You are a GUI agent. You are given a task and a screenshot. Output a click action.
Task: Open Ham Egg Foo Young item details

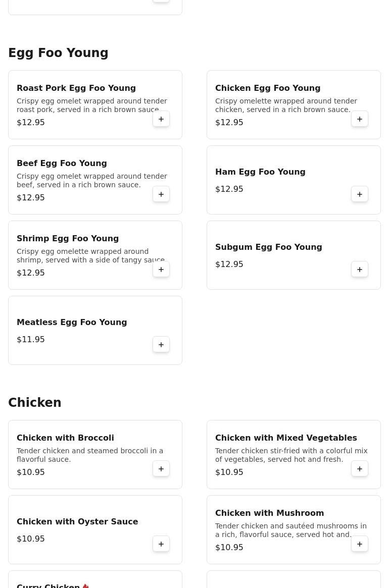click(260, 172)
